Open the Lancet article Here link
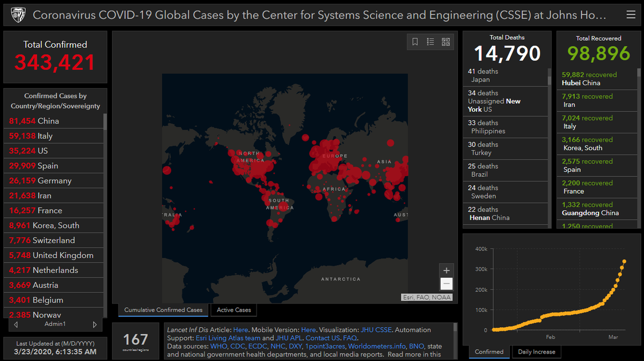644x361 pixels. pyautogui.click(x=241, y=330)
